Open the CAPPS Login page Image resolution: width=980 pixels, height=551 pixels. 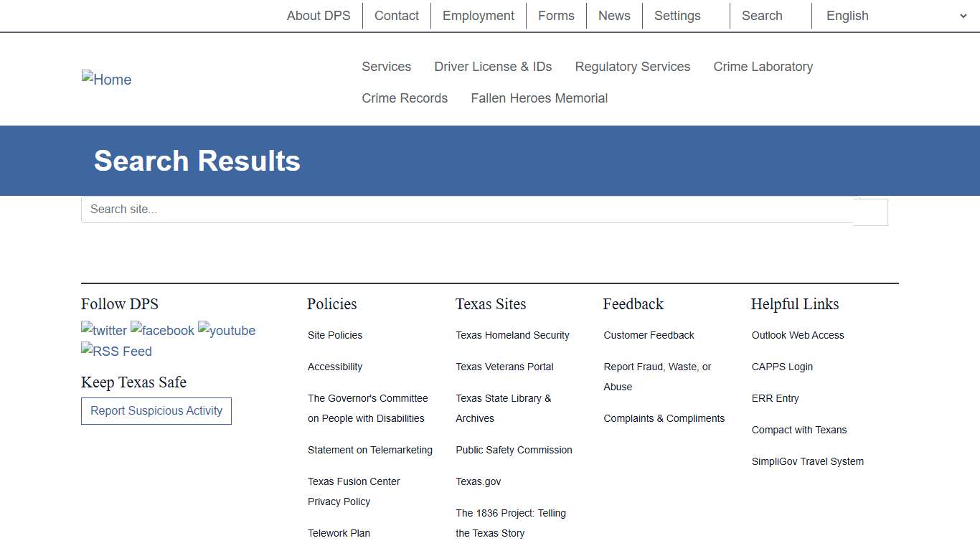point(782,367)
